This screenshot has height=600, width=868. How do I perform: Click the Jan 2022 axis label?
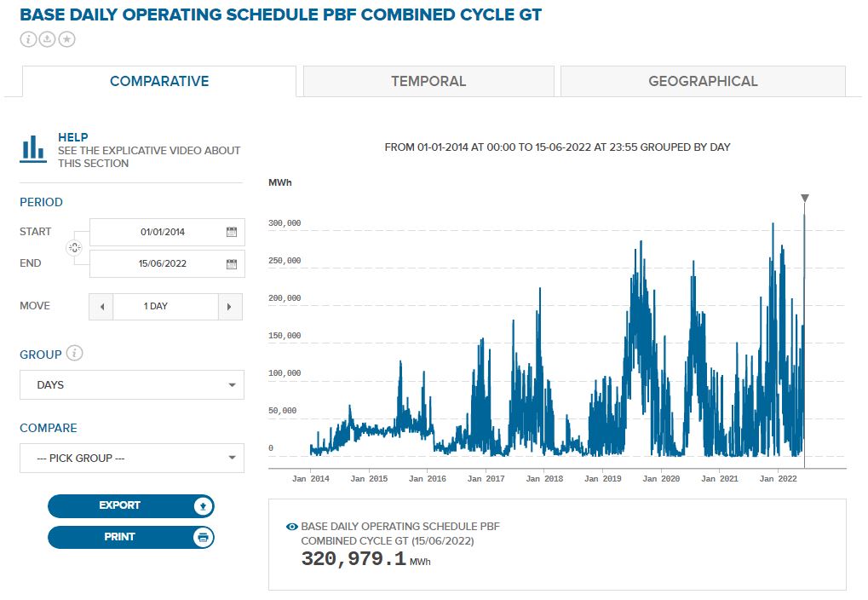[x=779, y=479]
